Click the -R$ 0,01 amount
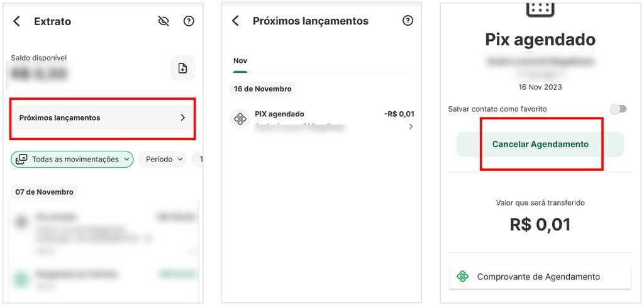Screen dimensions: 644x306 pos(399,114)
